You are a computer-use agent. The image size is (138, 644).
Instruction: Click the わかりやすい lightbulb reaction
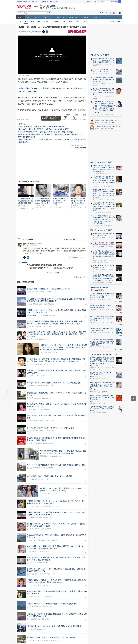pyautogui.click(x=74, y=117)
